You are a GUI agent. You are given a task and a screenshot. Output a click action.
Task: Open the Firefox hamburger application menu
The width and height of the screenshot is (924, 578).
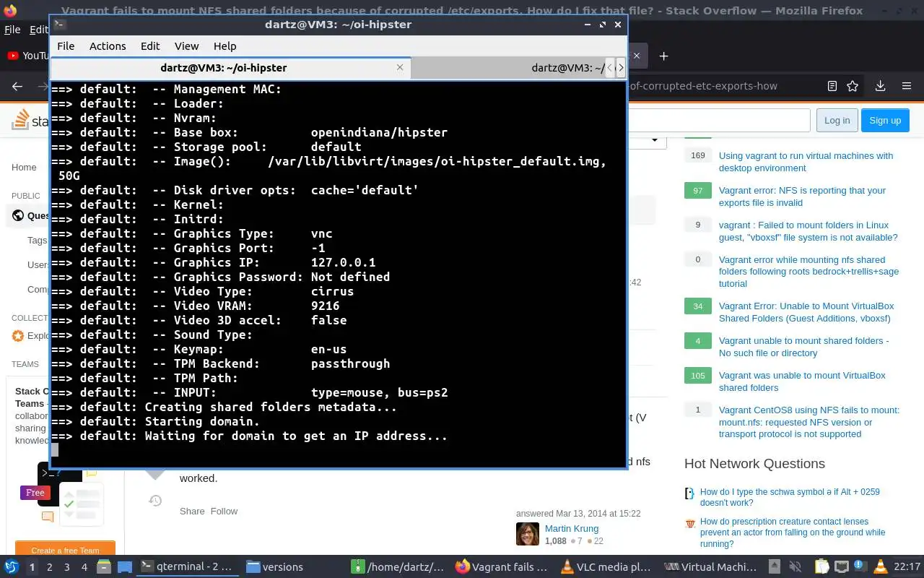[x=907, y=86]
